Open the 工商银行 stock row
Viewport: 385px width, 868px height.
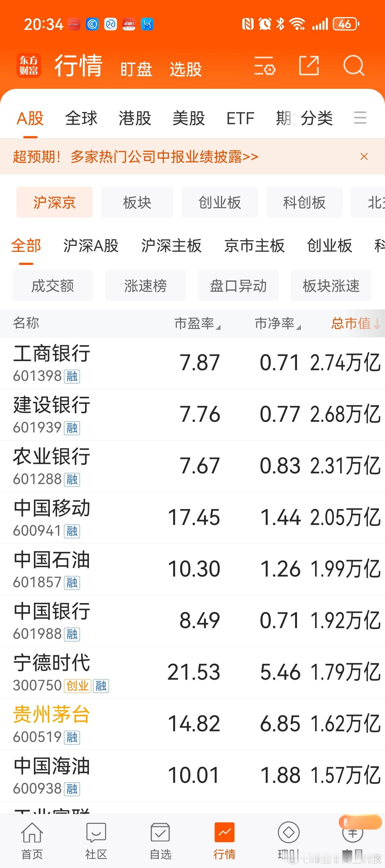(x=192, y=363)
